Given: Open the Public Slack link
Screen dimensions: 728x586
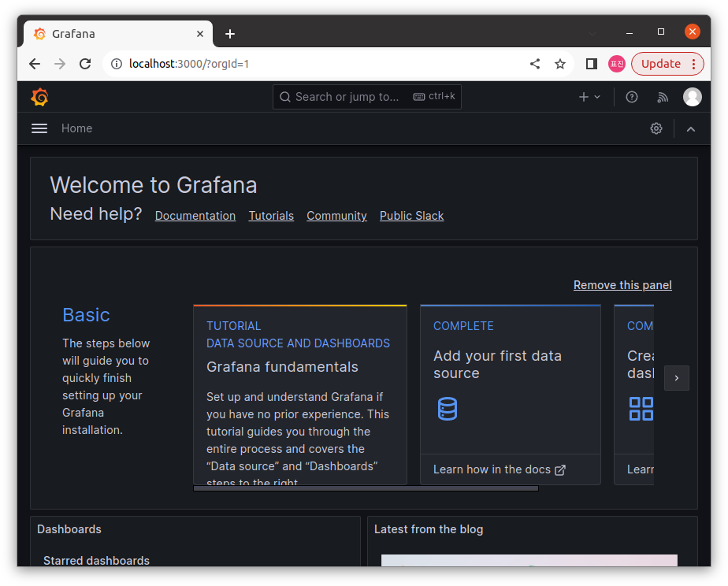Looking at the screenshot, I should pyautogui.click(x=412, y=216).
